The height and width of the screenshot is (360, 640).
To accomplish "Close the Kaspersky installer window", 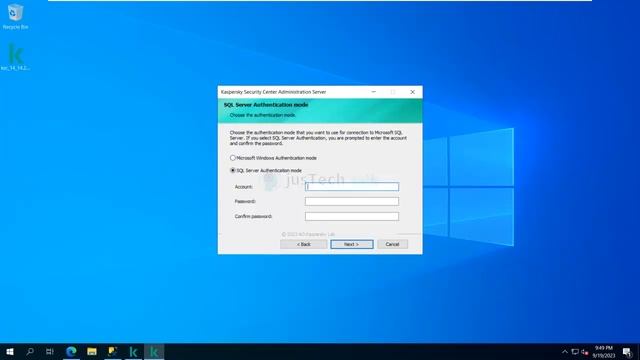I will click(x=412, y=92).
